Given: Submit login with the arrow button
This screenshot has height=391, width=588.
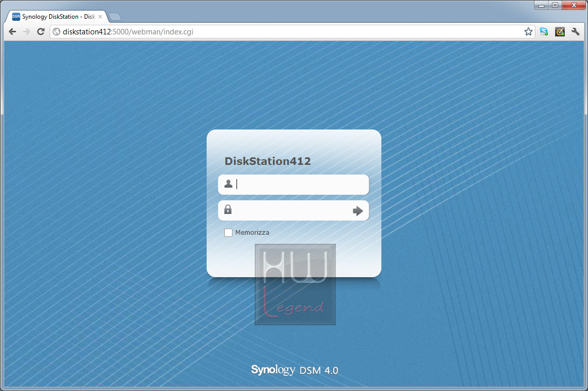Looking at the screenshot, I should click(x=358, y=211).
